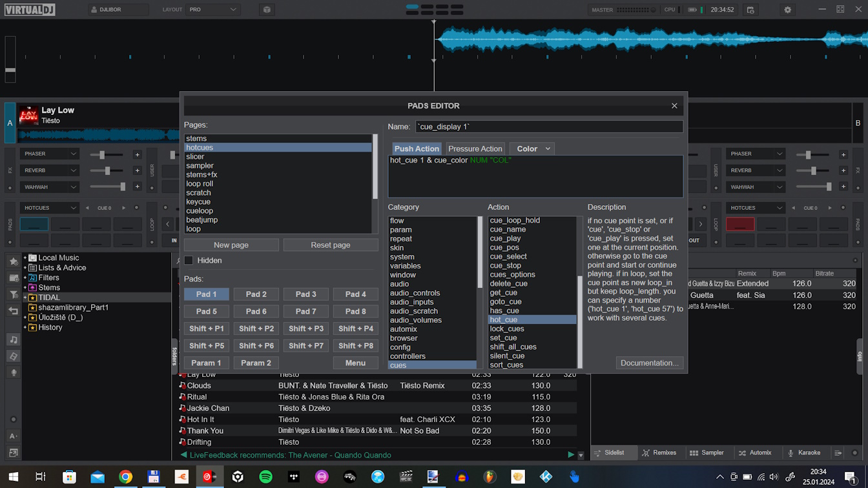This screenshot has height=488, width=868.
Task: Open the Automix tab
Action: click(x=755, y=452)
